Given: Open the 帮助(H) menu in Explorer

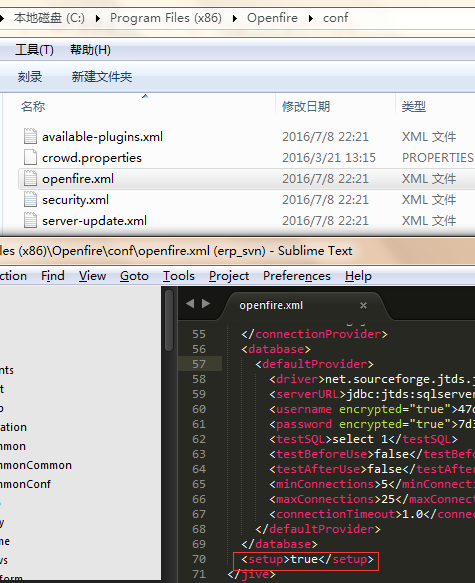Looking at the screenshot, I should point(90,50).
